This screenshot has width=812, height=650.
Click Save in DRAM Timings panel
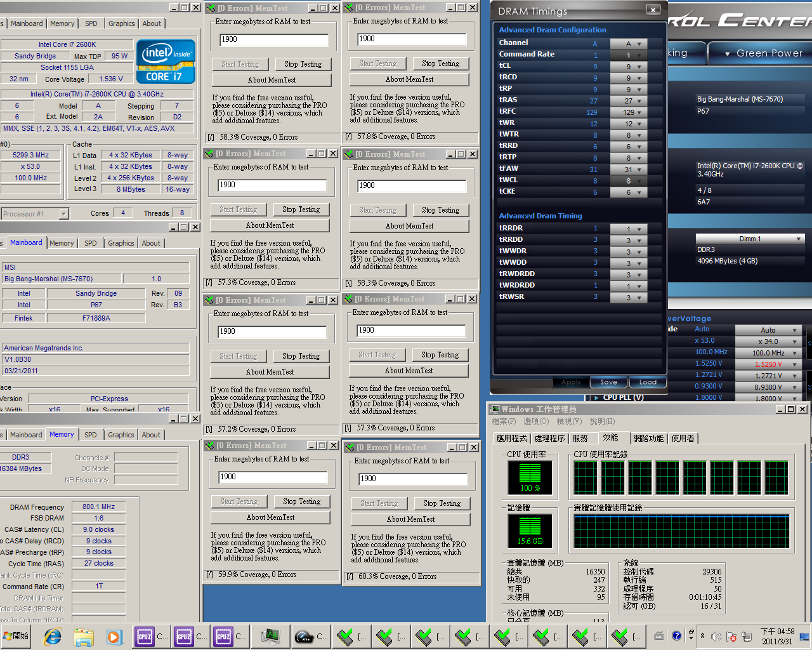pos(609,382)
